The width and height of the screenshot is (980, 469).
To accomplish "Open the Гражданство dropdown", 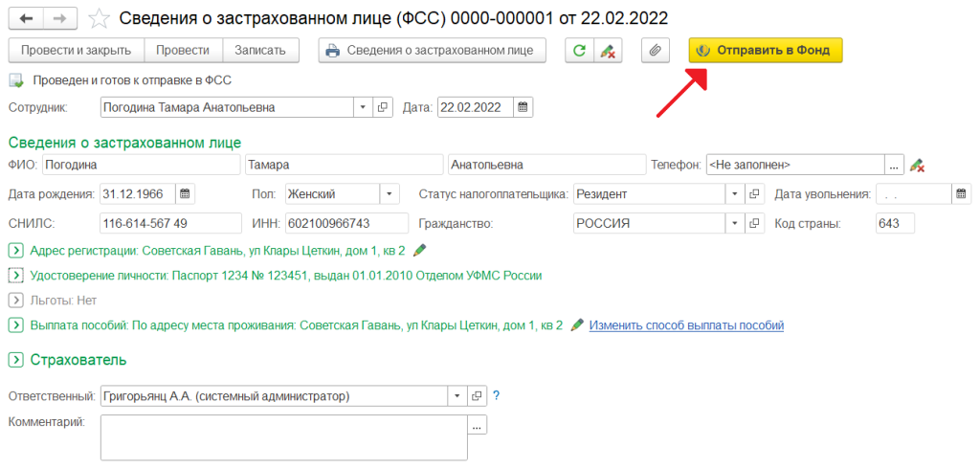I will 734,224.
